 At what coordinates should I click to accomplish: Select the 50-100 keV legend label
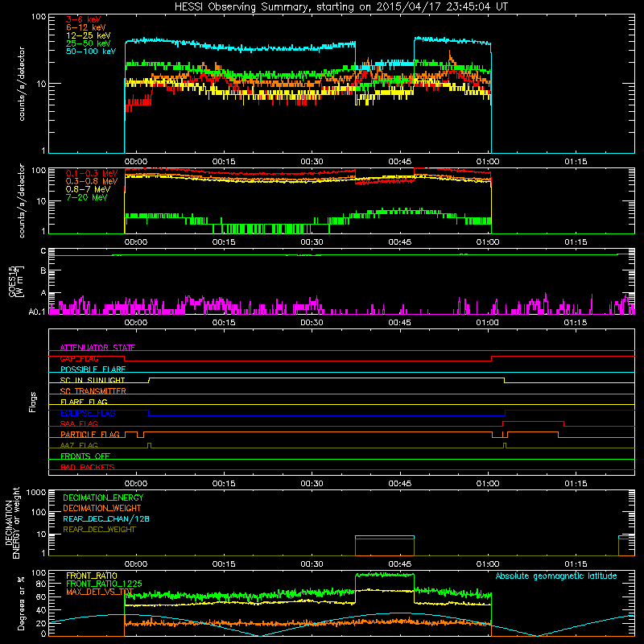click(91, 52)
